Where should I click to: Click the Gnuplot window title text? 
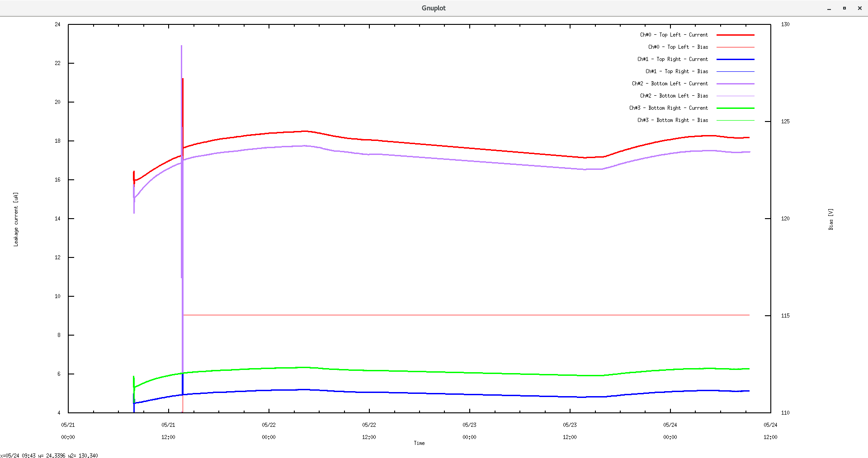pyautogui.click(x=434, y=8)
